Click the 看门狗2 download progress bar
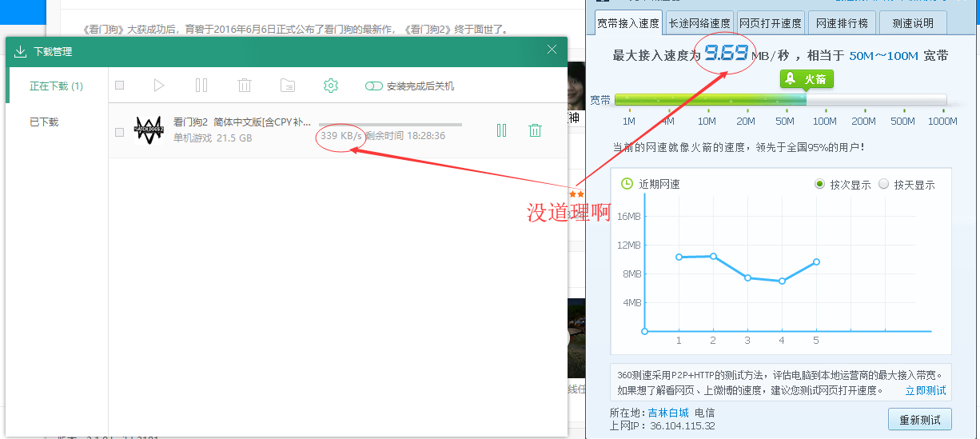The image size is (980, 439). click(390, 125)
